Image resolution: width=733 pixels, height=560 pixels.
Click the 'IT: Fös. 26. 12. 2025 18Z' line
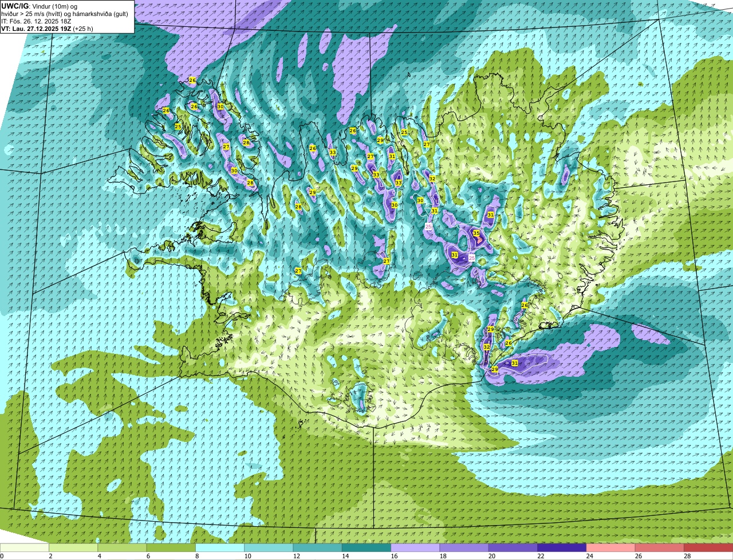[36, 21]
